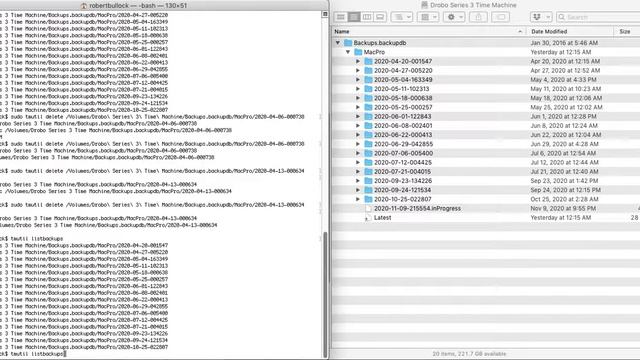Click folder icon of 2020-05-04-163349
The width and height of the screenshot is (640, 360).
coord(369,80)
